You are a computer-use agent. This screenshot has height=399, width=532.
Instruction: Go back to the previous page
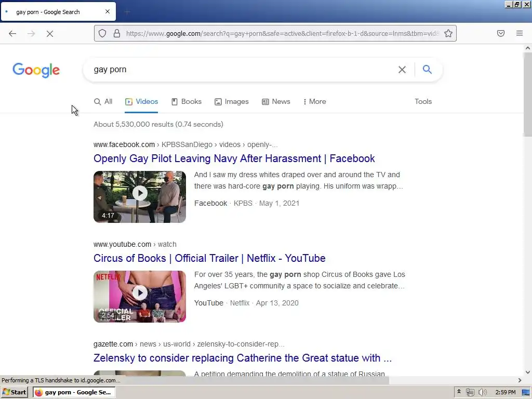[12, 34]
